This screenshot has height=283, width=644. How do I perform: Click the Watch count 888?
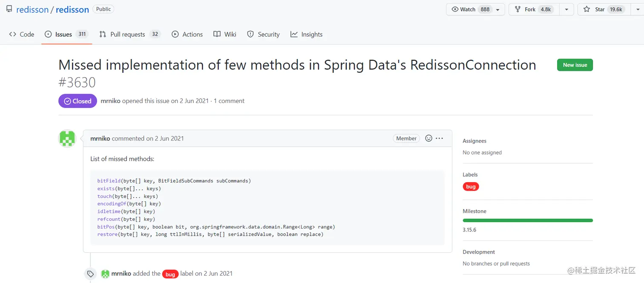click(x=485, y=9)
